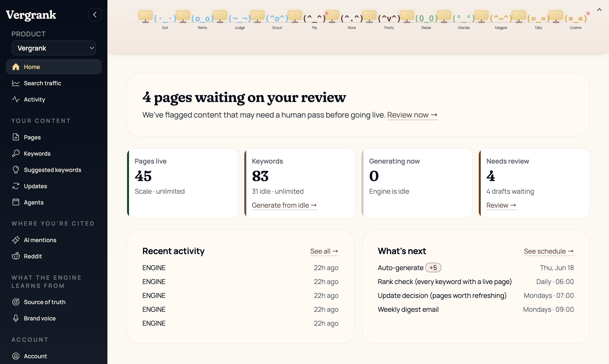Select the Pip agent avatar
Image resolution: width=609 pixels, height=364 pixels.
(314, 18)
